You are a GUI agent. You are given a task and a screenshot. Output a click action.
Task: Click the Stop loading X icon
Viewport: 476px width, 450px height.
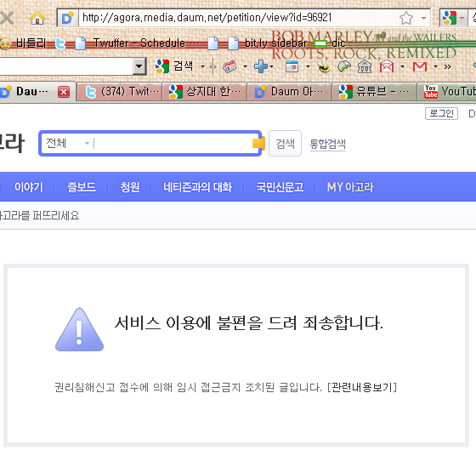click(6, 18)
